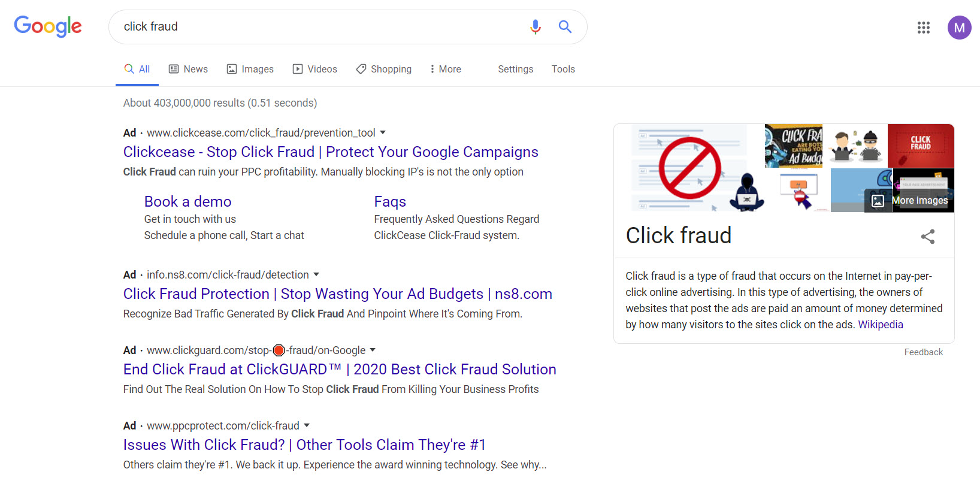Image resolution: width=980 pixels, height=487 pixels.
Task: Open the Clickcease ad info dropdown arrow
Action: click(383, 132)
